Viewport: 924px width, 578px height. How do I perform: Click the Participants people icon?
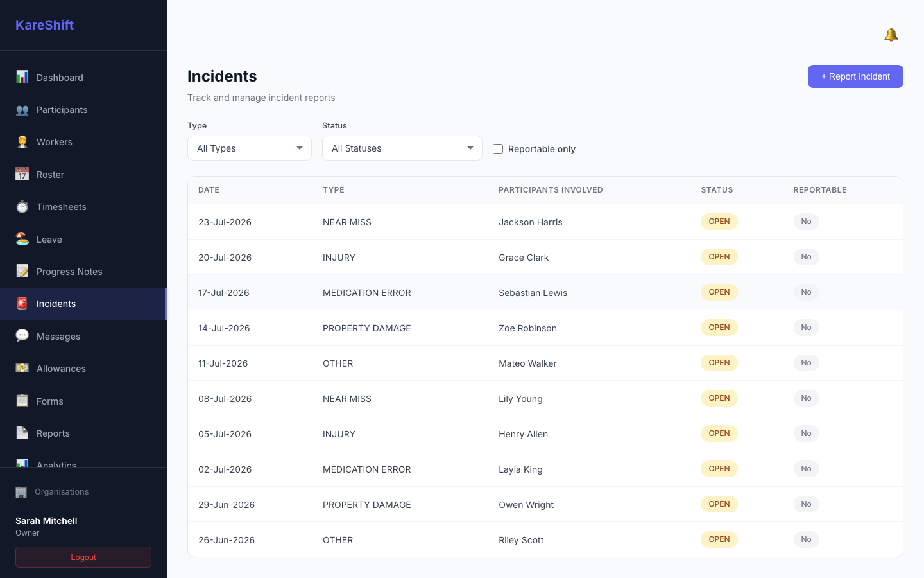pyautogui.click(x=22, y=110)
